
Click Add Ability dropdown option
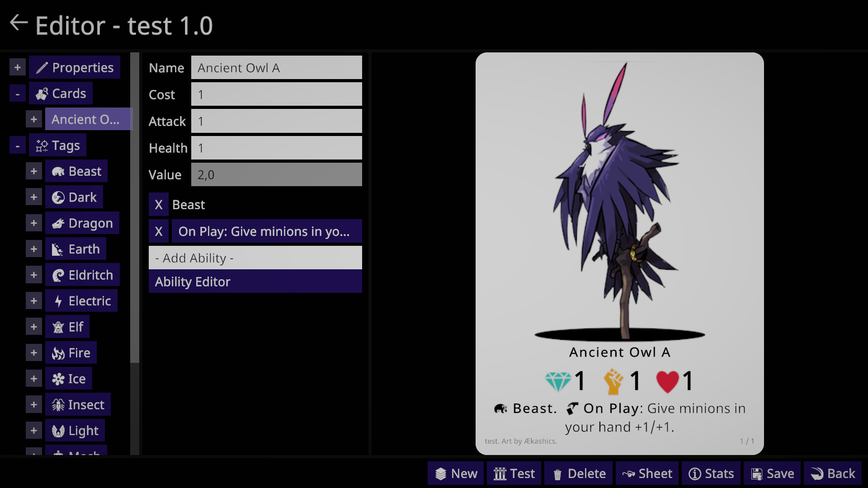pos(256,258)
